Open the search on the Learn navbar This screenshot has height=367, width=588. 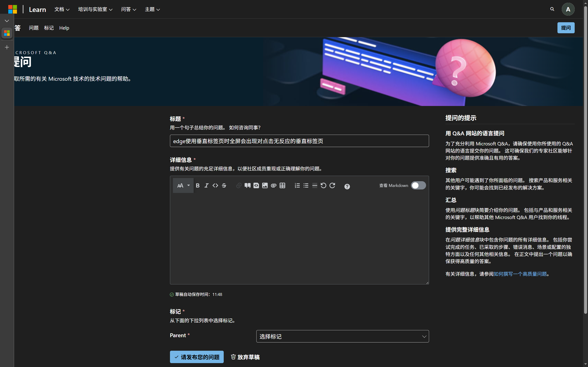point(552,9)
